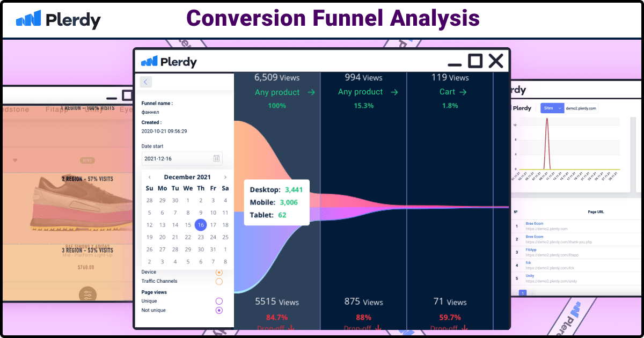Open the Sites dropdown

tap(552, 108)
